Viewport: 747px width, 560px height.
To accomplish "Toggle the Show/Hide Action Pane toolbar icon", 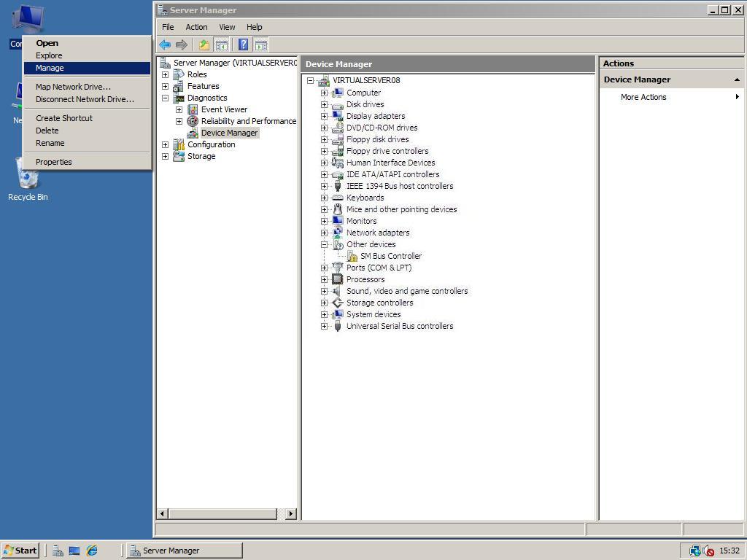I will click(260, 44).
